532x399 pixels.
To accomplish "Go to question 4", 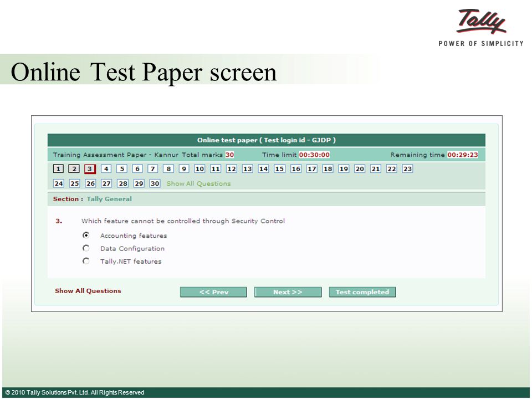I will [106, 168].
